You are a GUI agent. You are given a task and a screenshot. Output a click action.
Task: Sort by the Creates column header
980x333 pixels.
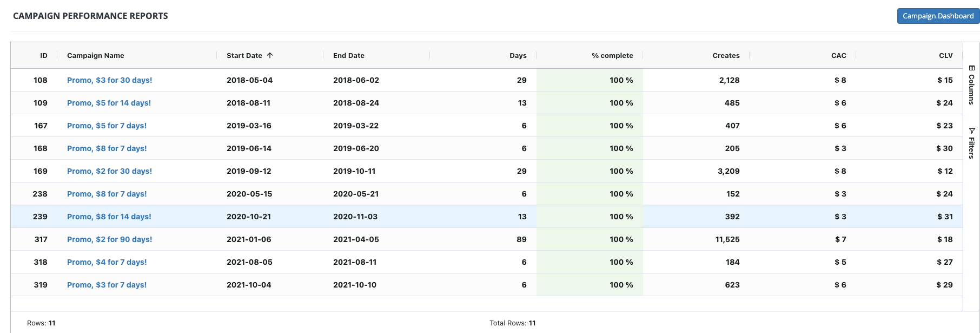[726, 55]
